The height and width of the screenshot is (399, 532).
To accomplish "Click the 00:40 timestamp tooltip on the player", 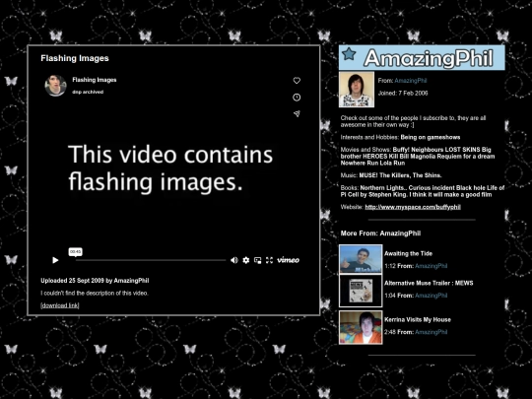I will tap(75, 252).
